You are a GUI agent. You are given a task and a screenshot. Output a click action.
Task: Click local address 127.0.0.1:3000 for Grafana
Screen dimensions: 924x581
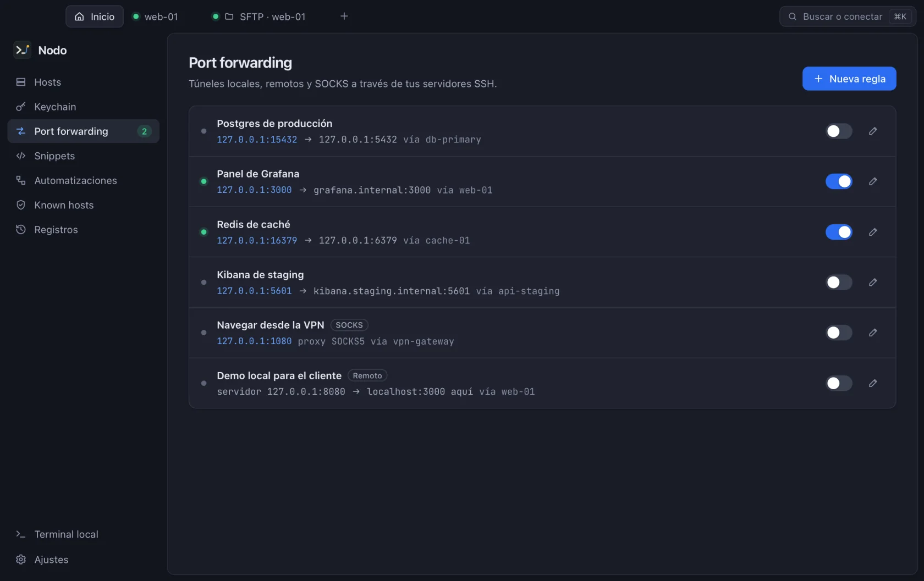click(x=254, y=190)
